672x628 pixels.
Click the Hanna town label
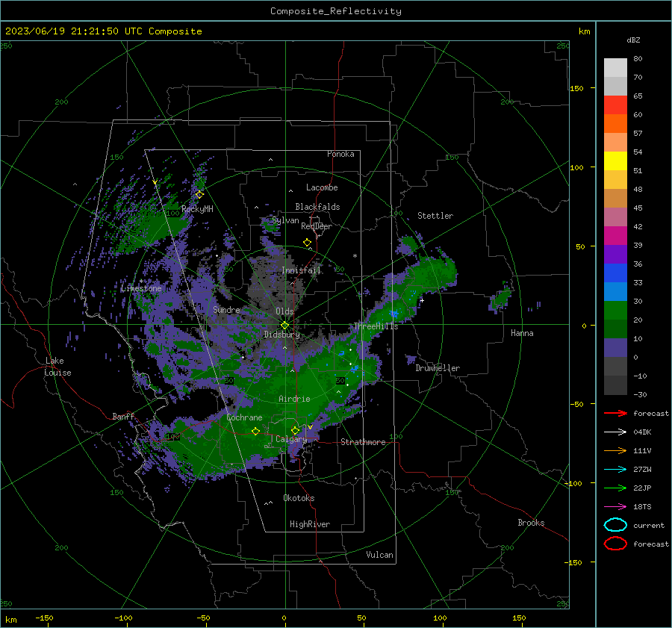click(x=522, y=333)
